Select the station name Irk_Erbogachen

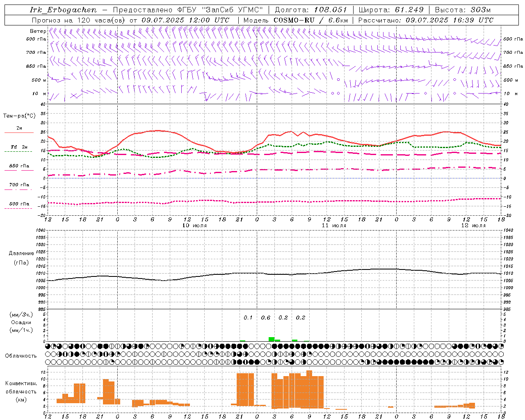coord(64,10)
